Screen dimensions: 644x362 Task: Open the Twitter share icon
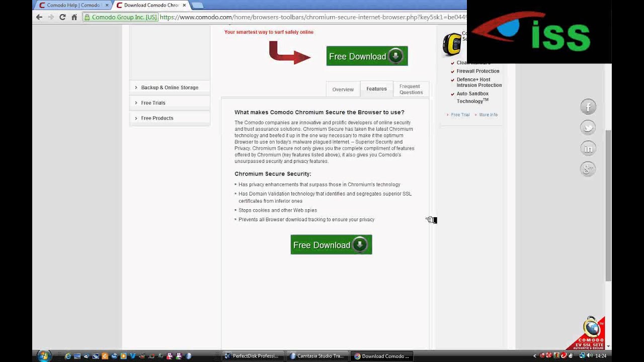coord(588,127)
